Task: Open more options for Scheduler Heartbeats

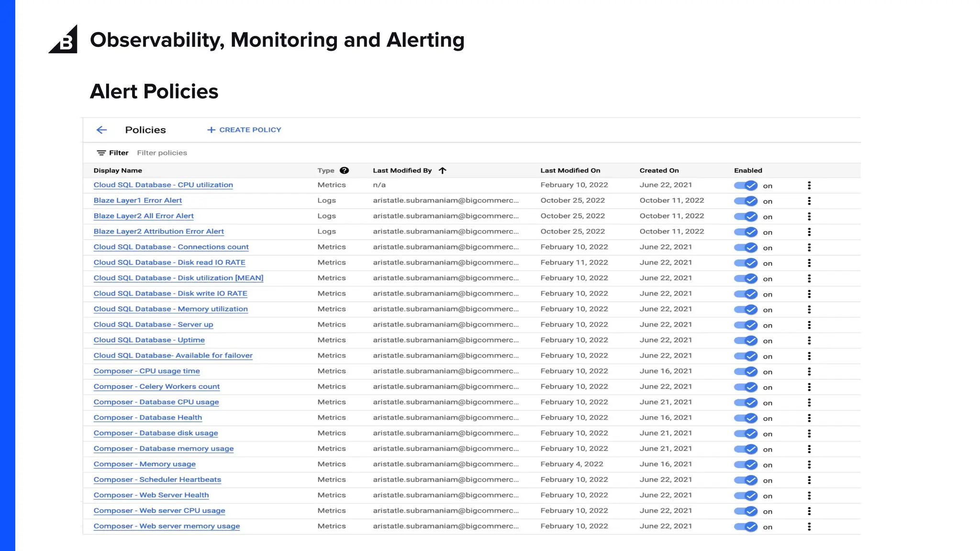Action: [x=809, y=480]
